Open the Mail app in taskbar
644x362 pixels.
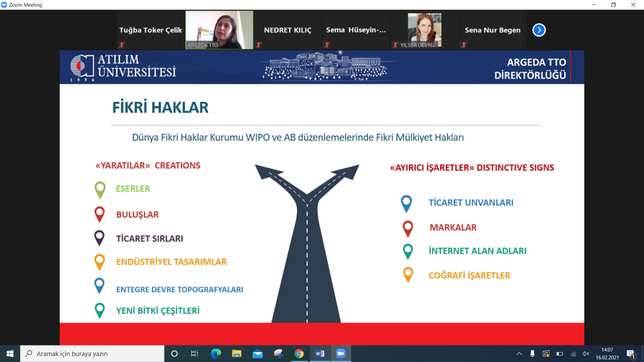click(x=257, y=354)
